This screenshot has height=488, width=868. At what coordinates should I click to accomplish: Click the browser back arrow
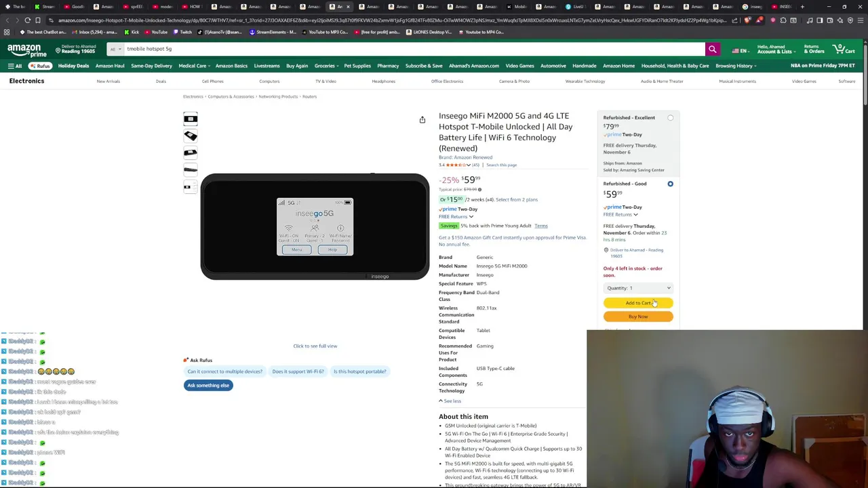point(7,20)
